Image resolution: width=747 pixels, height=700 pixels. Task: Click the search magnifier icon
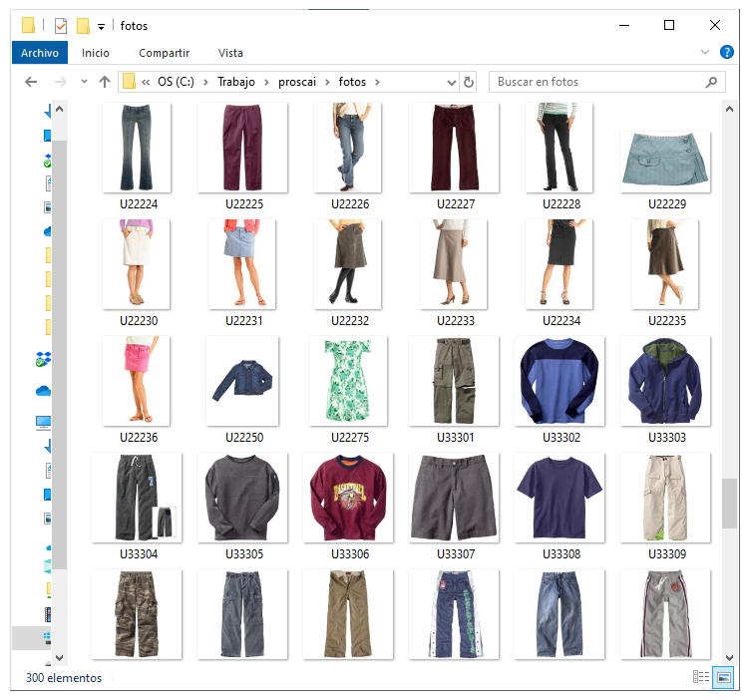click(x=711, y=82)
